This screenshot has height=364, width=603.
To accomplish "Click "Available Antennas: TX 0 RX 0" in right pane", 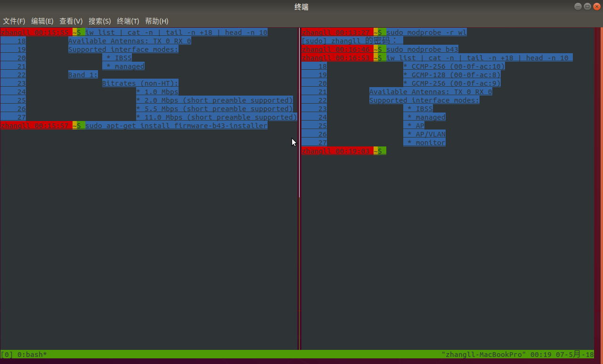I will coord(431,92).
